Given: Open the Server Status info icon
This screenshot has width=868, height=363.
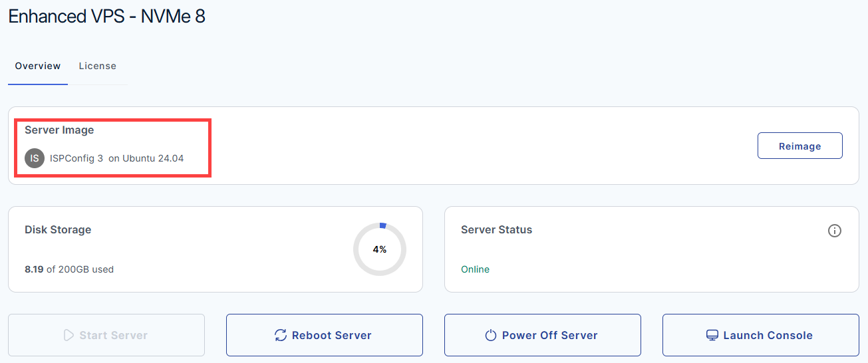Looking at the screenshot, I should (835, 231).
